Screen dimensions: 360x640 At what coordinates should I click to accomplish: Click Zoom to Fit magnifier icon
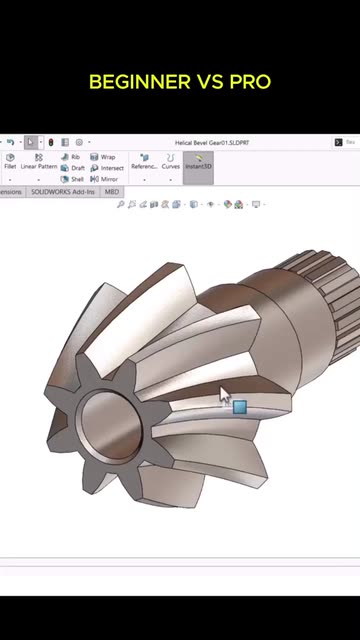(x=120, y=204)
